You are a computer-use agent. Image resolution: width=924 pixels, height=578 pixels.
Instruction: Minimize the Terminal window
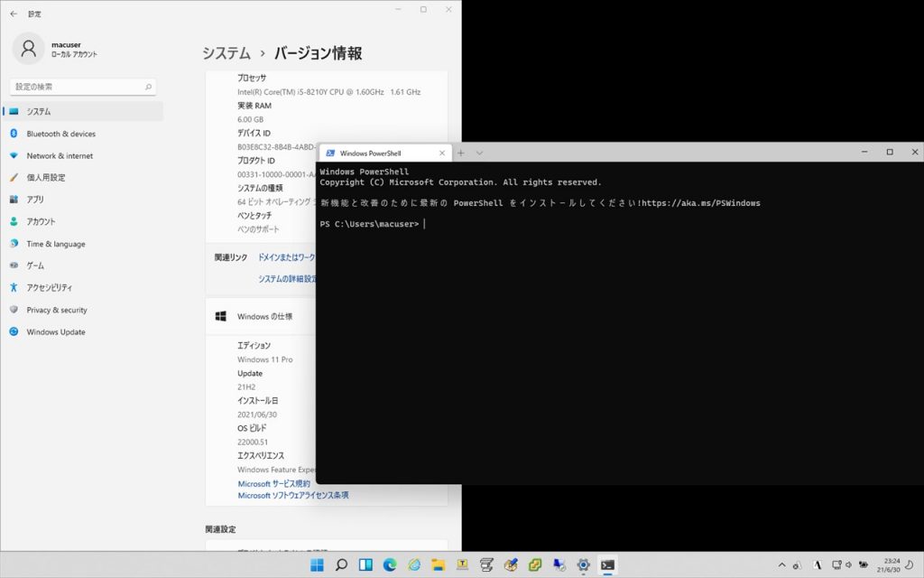(864, 152)
